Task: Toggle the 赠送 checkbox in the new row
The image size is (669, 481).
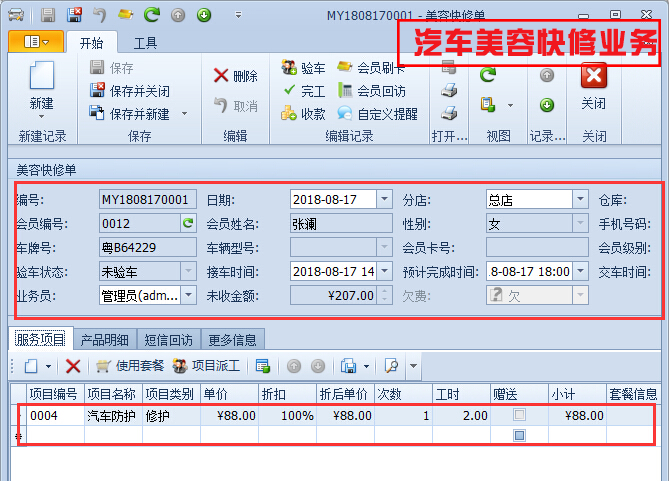Action: [519, 436]
